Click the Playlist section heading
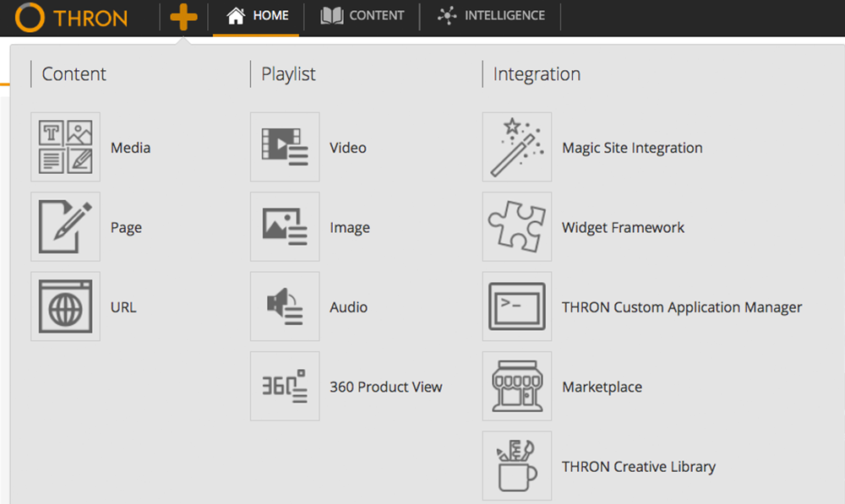Image resolution: width=845 pixels, height=504 pixels. 288,74
